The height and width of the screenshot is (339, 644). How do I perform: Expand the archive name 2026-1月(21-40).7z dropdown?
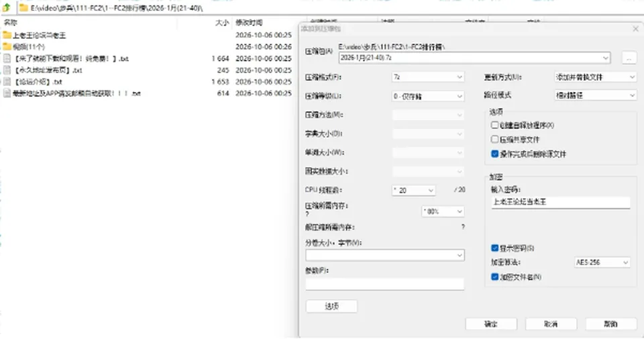click(605, 58)
